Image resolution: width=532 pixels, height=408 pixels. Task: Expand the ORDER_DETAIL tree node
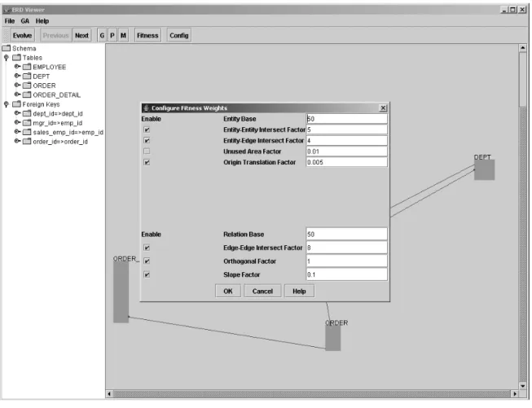17,94
